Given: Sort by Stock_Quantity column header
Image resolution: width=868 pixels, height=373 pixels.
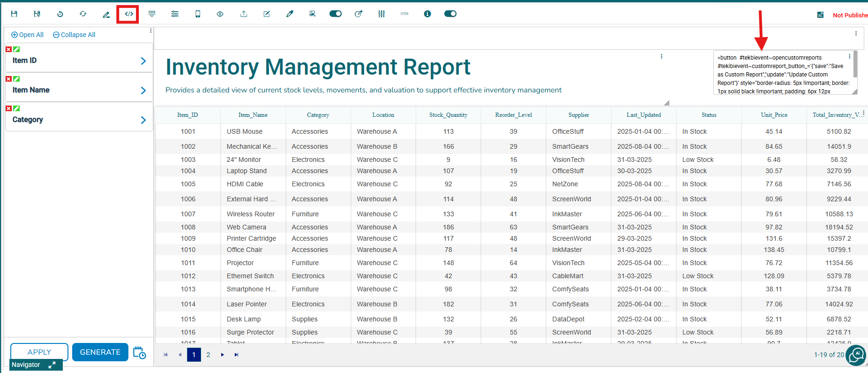Looking at the screenshot, I should pos(448,115).
